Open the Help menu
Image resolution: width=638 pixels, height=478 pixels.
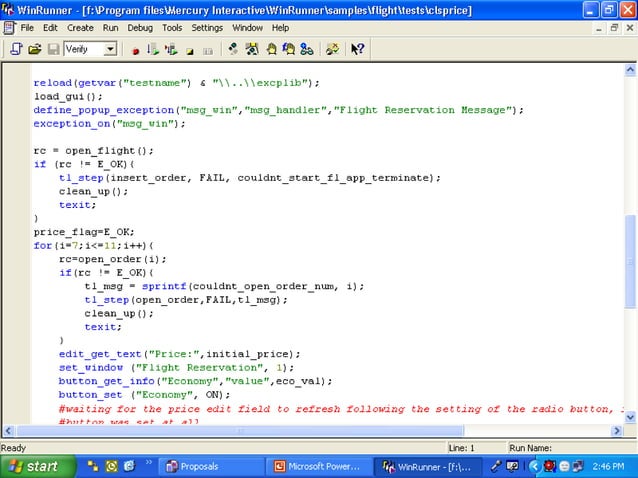tap(280, 28)
